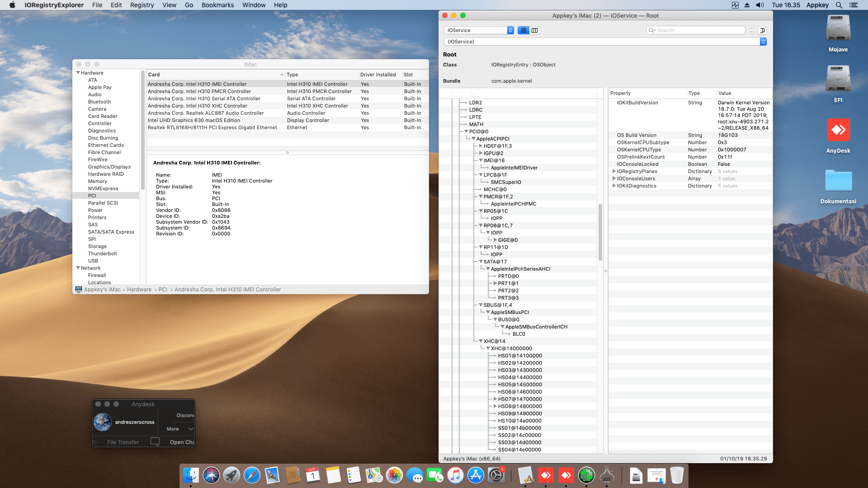
Task: Click Hardware in the System Information path bar
Action: click(139, 290)
